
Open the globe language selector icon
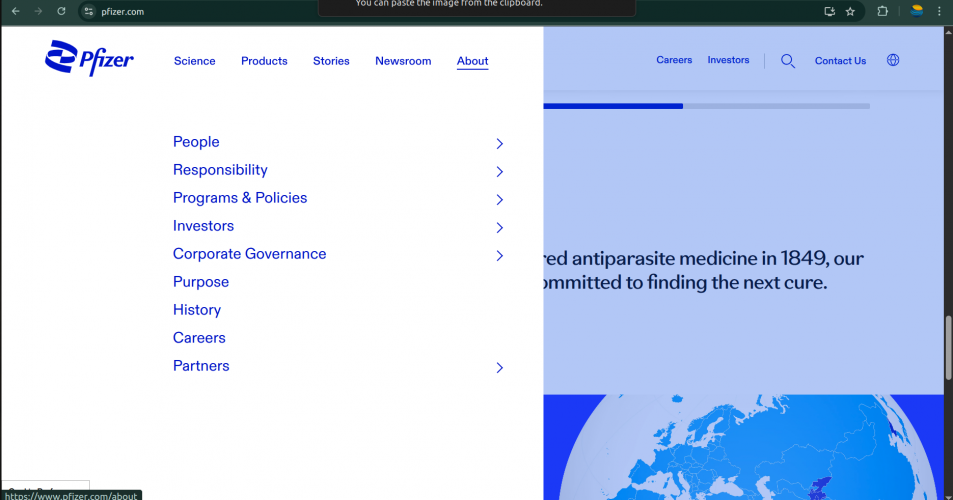[x=893, y=60]
